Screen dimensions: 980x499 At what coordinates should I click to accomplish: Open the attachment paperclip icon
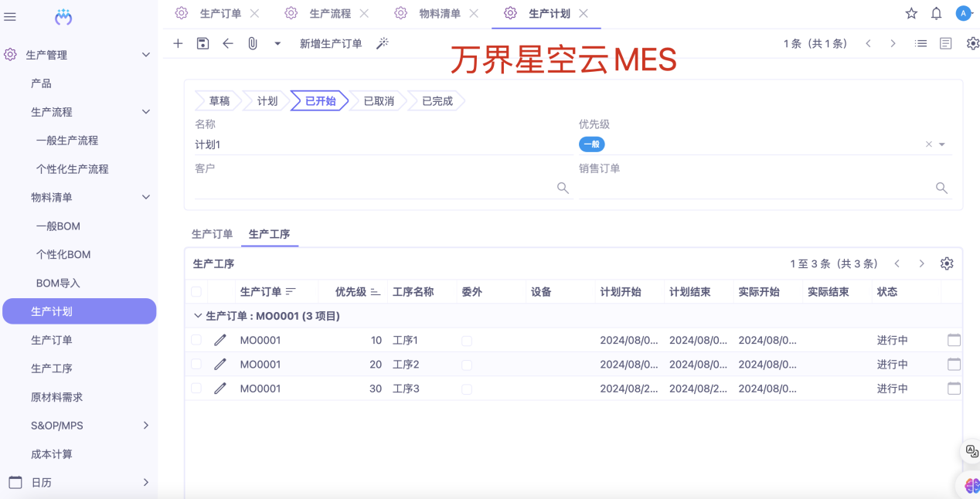[x=252, y=43]
